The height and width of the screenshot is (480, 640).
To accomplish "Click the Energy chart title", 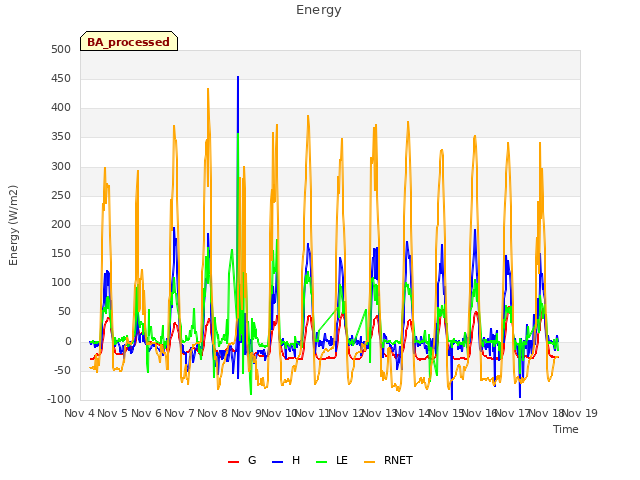I will (319, 10).
